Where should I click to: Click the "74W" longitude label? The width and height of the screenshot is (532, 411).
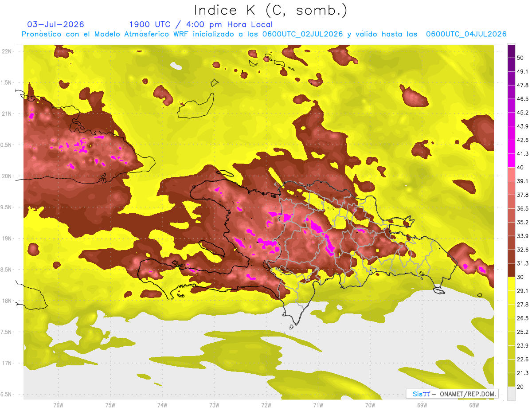point(162,405)
